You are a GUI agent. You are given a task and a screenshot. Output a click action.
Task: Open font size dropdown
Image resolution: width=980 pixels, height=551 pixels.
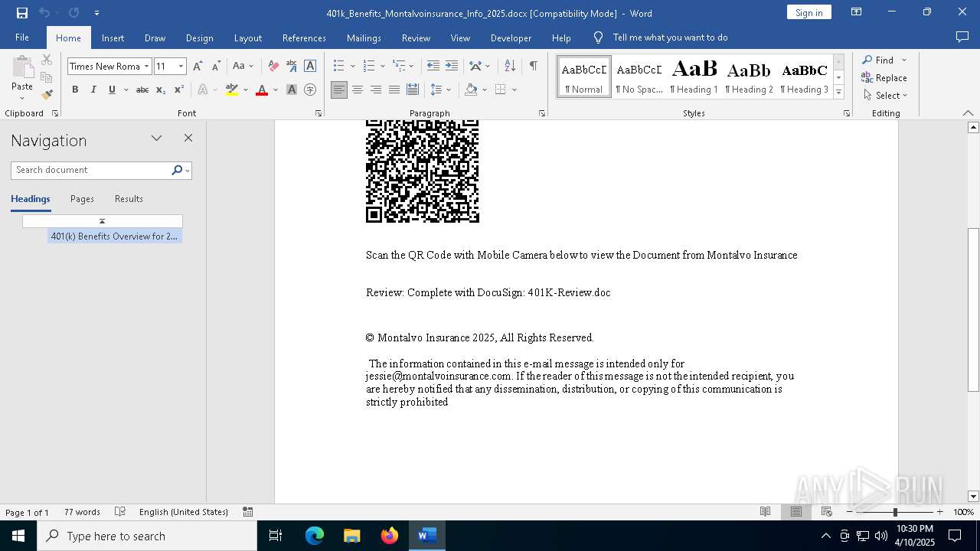[181, 67]
